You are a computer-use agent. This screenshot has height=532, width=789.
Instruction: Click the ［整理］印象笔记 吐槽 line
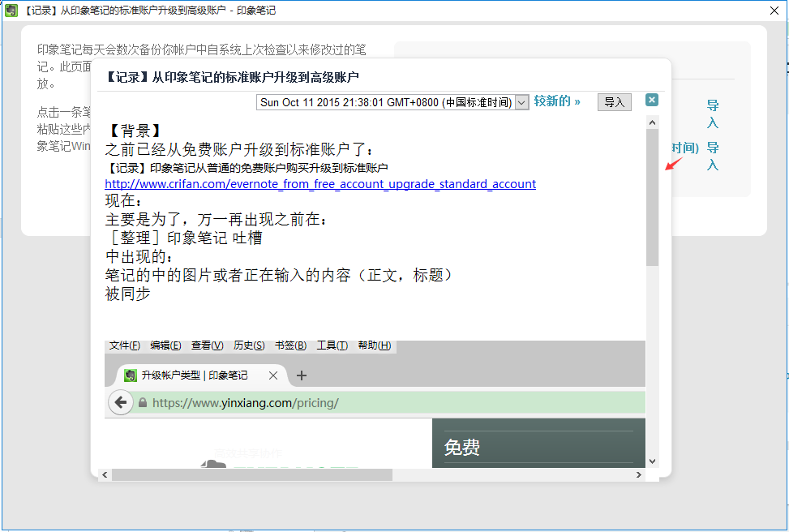pyautogui.click(x=184, y=238)
